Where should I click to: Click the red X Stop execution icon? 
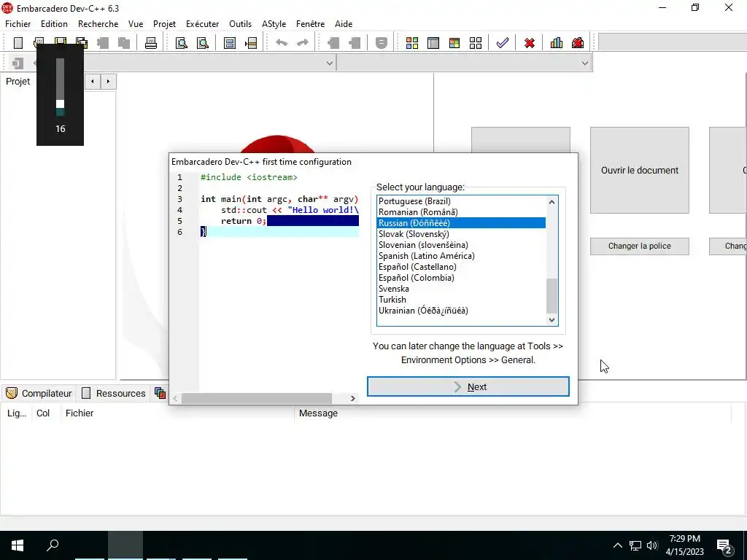(530, 43)
